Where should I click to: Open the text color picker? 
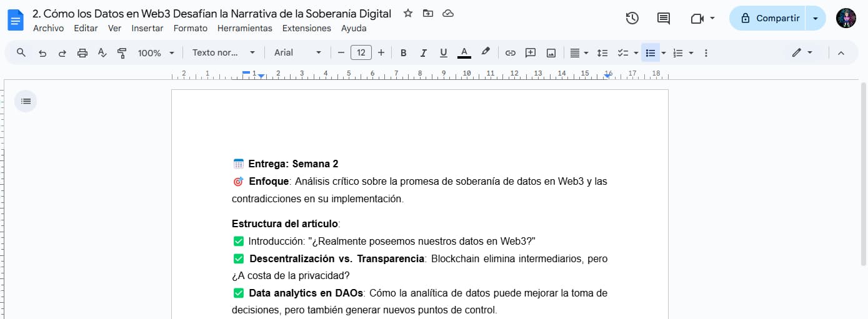click(464, 53)
